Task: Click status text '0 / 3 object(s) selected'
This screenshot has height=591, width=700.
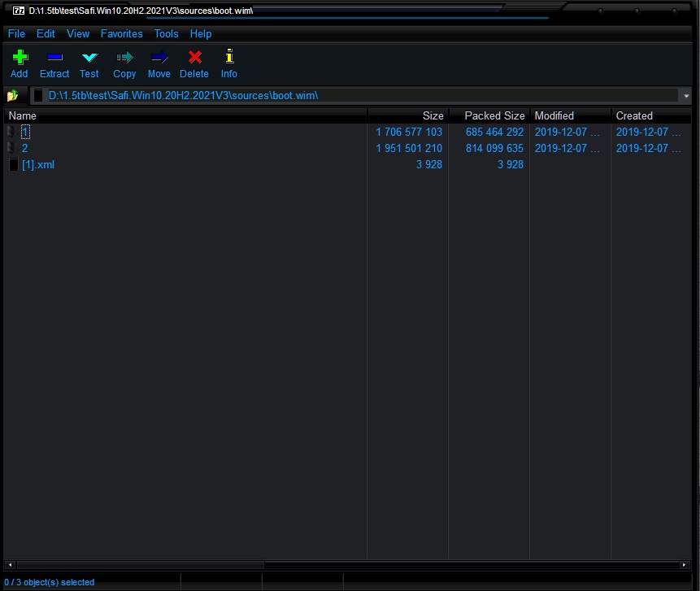Action: coord(49,582)
